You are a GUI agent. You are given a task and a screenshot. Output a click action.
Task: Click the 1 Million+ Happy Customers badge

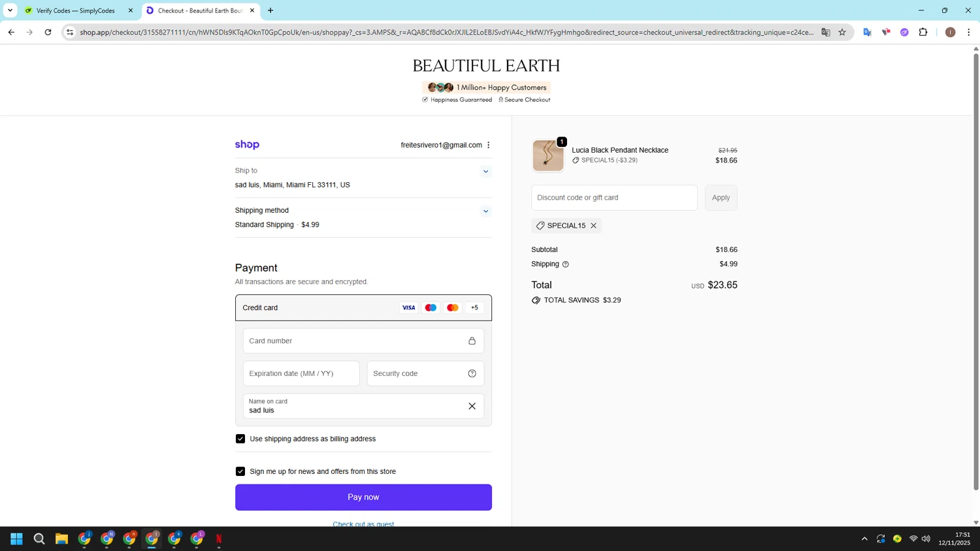click(x=486, y=87)
